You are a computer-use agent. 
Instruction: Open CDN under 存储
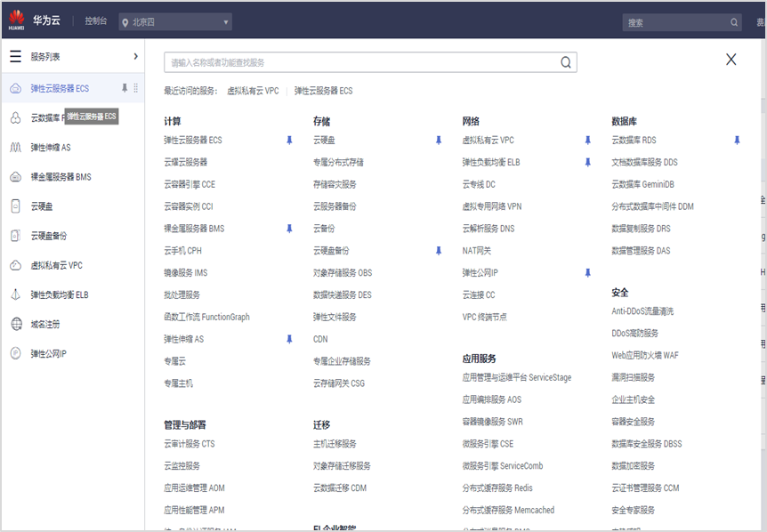point(320,339)
